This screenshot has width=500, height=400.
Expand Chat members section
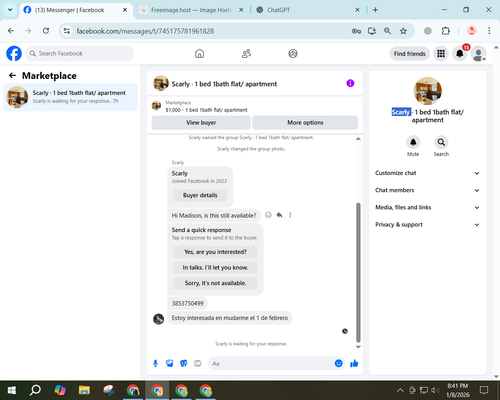[x=428, y=190]
